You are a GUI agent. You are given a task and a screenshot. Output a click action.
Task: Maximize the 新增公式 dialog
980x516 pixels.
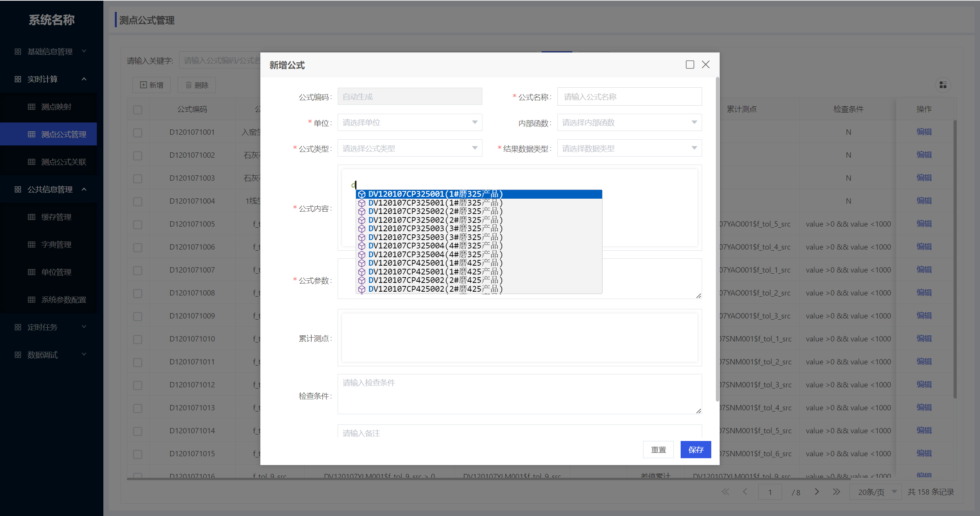[x=690, y=65]
